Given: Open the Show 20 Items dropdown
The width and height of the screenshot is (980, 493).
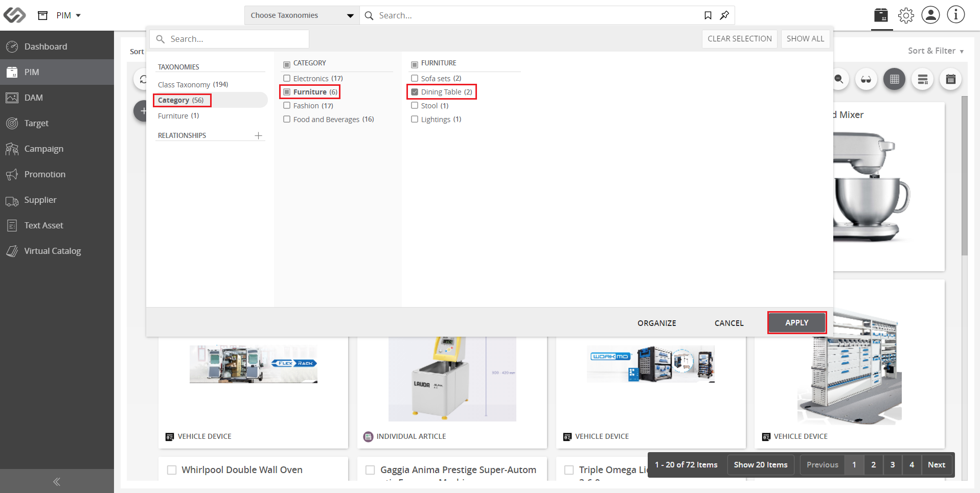Looking at the screenshot, I should tap(761, 465).
